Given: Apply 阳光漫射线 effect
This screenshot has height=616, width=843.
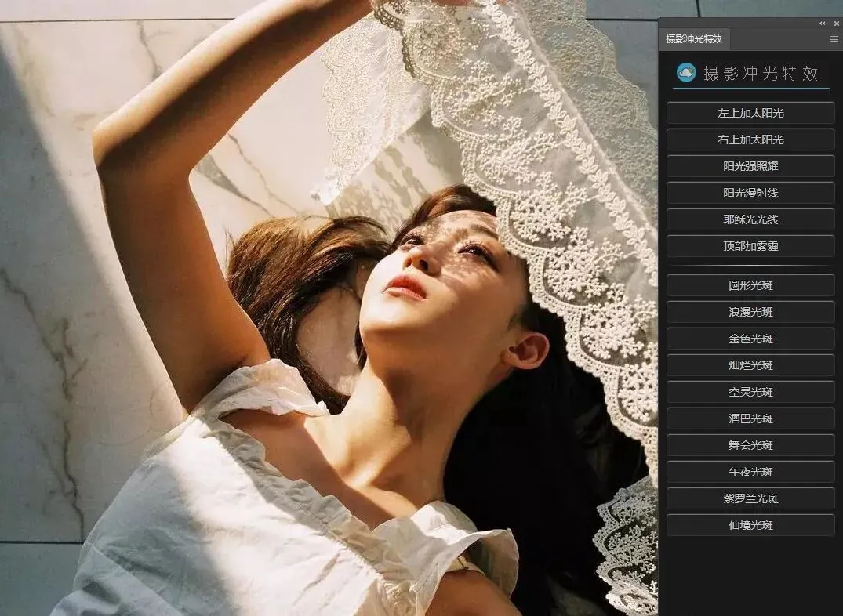Looking at the screenshot, I should click(750, 193).
